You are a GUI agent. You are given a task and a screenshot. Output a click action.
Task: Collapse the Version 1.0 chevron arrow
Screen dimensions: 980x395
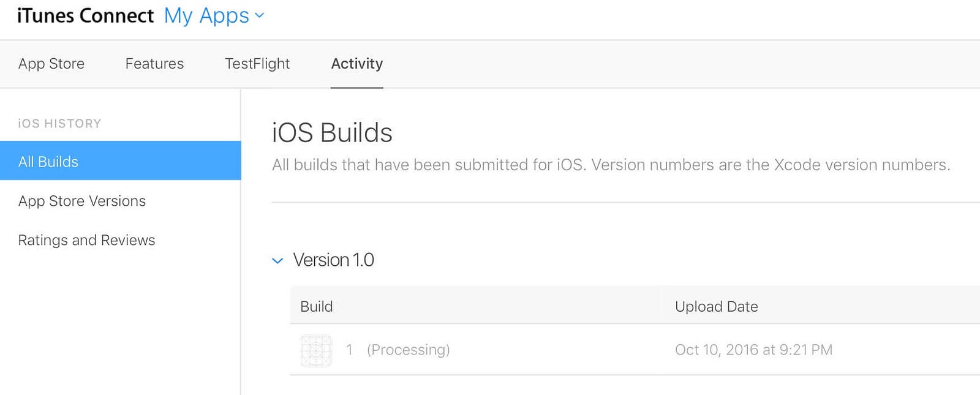(x=277, y=261)
